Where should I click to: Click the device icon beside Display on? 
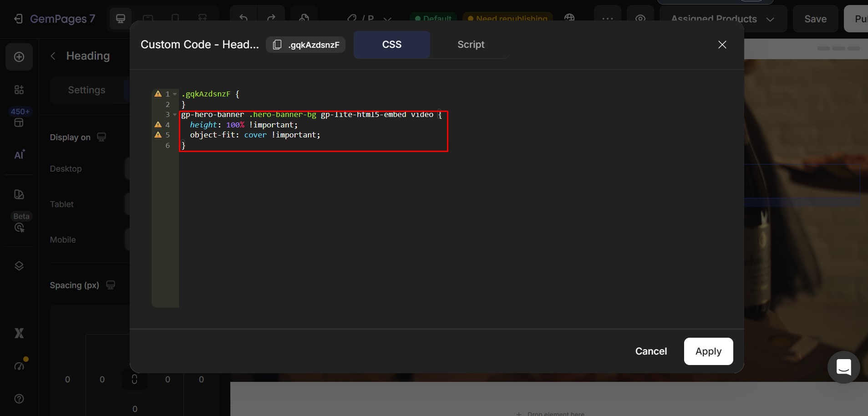tap(102, 137)
